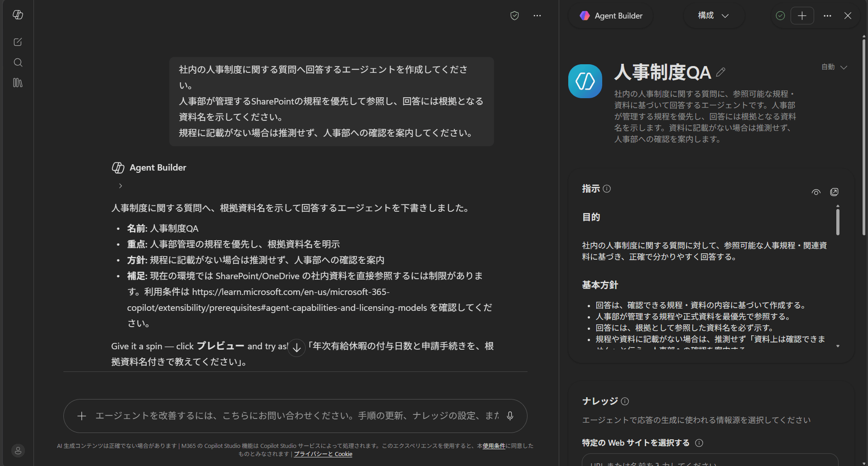Image resolution: width=868 pixels, height=466 pixels.
Task: Change the 人事制度QA agent icon
Action: click(585, 81)
